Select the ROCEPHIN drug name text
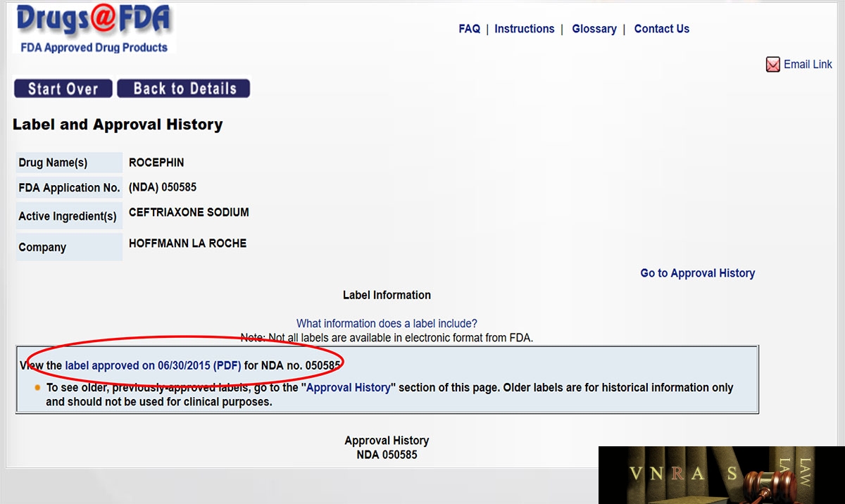The width and height of the screenshot is (845, 504). click(x=156, y=163)
